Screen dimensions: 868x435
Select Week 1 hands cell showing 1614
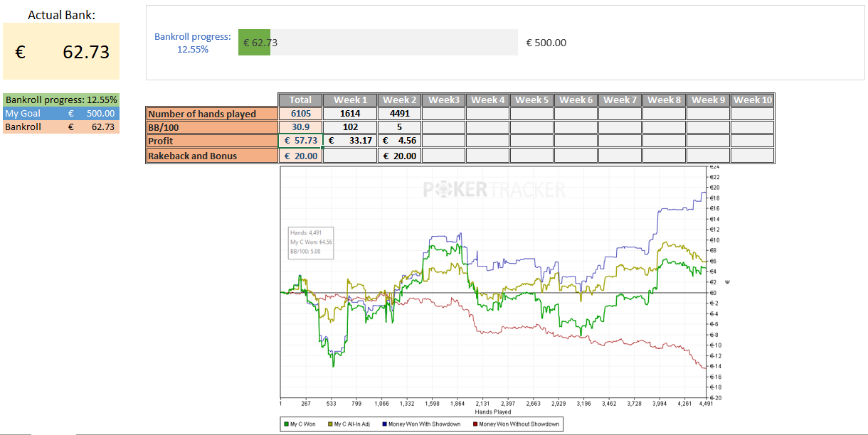click(350, 114)
